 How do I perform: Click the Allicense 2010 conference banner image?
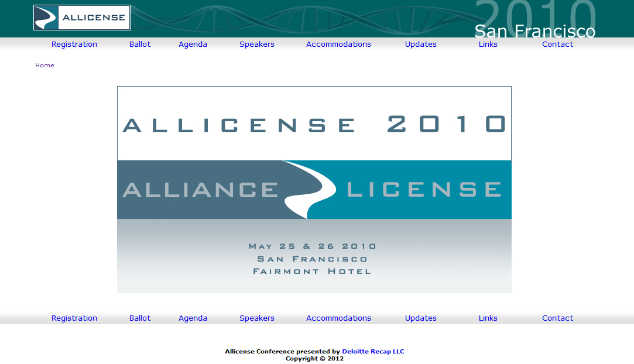(x=314, y=190)
